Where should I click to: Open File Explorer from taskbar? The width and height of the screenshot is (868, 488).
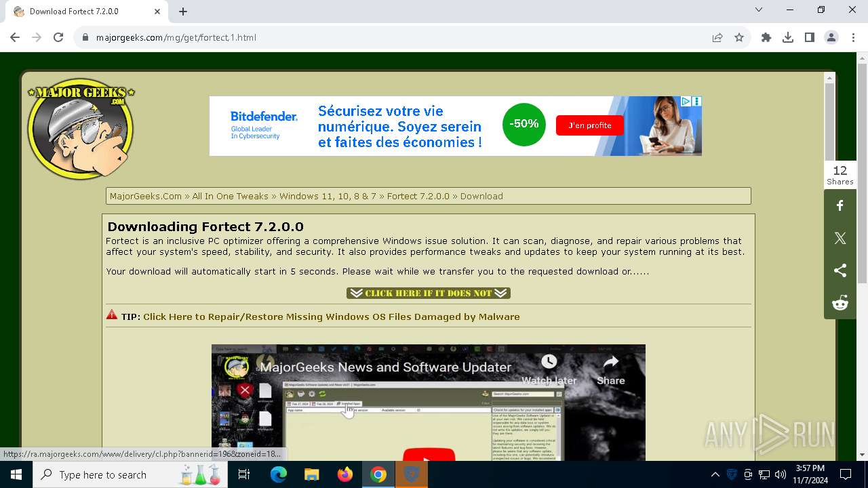(311, 474)
